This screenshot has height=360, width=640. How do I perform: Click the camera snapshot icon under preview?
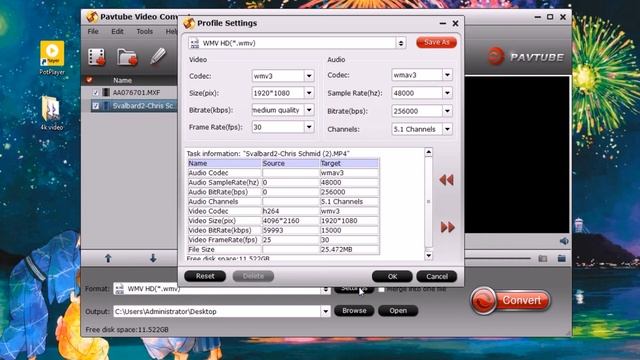coord(543,258)
